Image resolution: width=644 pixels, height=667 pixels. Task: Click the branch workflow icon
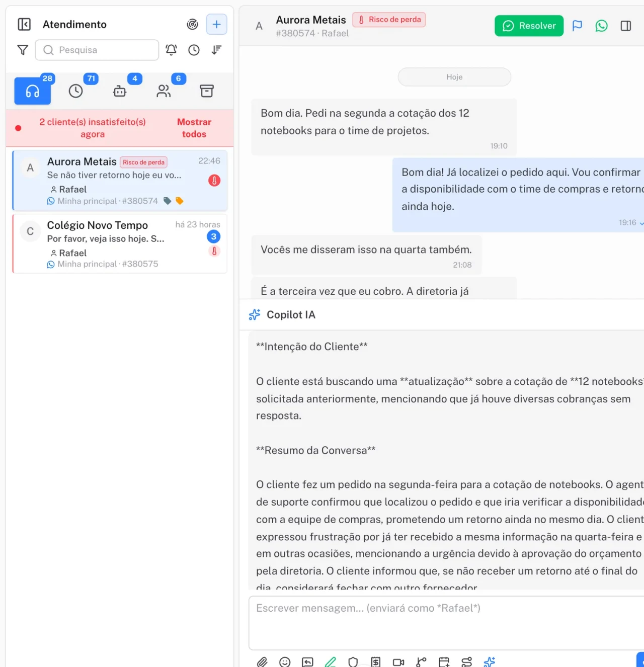(421, 662)
